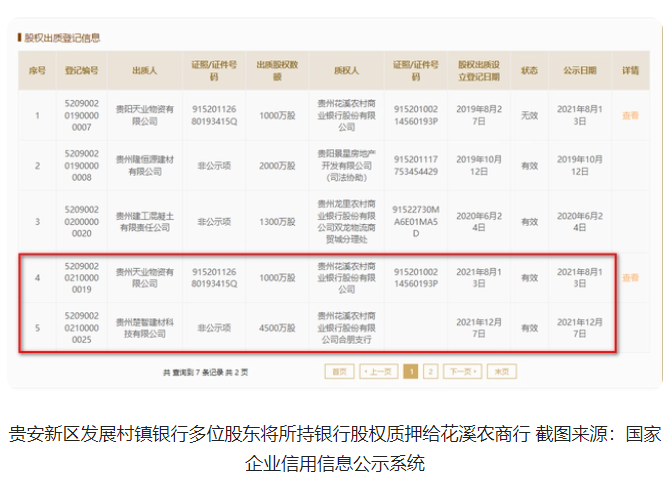Open 查看 details link for row 4
This screenshot has height=497, width=671.
[x=630, y=278]
